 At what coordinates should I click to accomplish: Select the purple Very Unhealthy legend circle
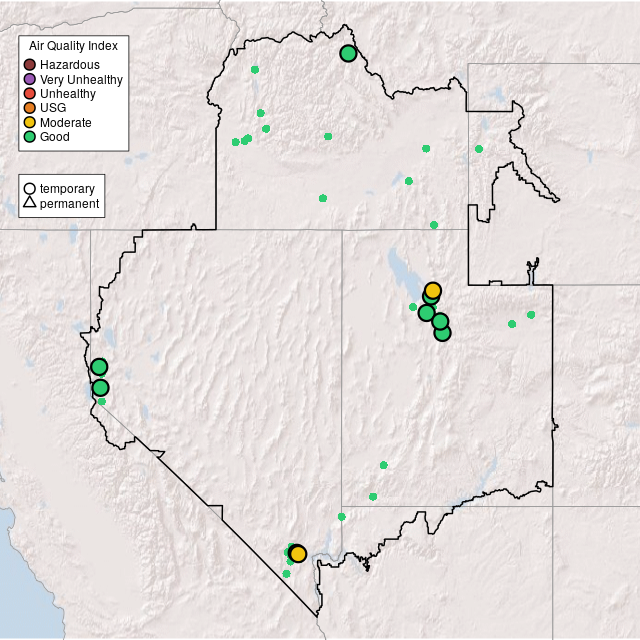(x=30, y=79)
